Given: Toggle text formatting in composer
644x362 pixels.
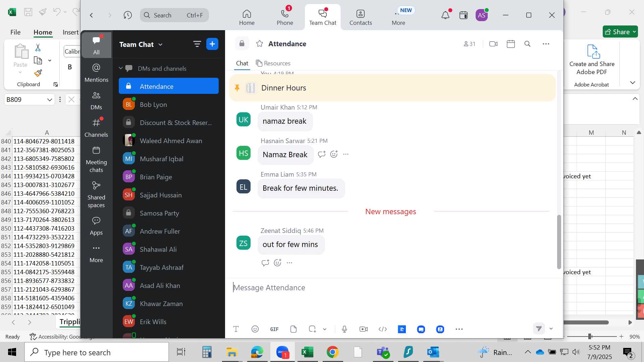Looking at the screenshot, I should [x=236, y=329].
